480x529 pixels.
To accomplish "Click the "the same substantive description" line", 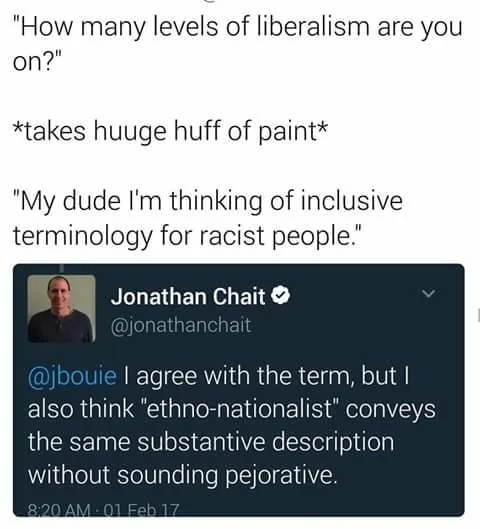I will click(211, 442).
